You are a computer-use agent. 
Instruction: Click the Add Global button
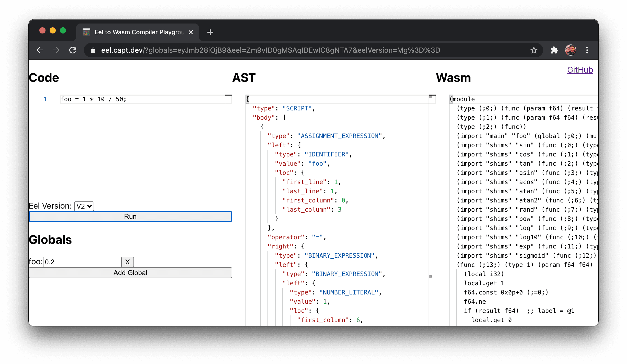[130, 273]
